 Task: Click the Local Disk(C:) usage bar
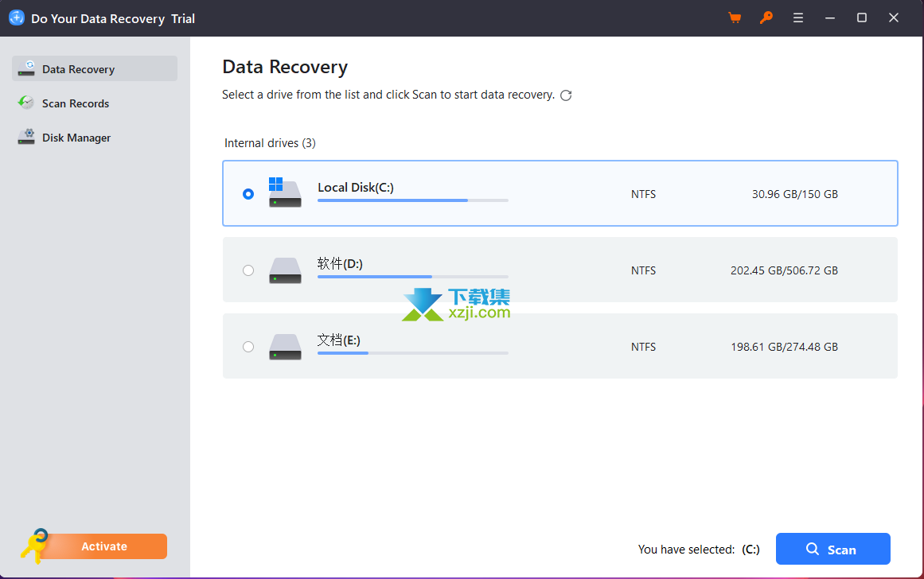[412, 200]
